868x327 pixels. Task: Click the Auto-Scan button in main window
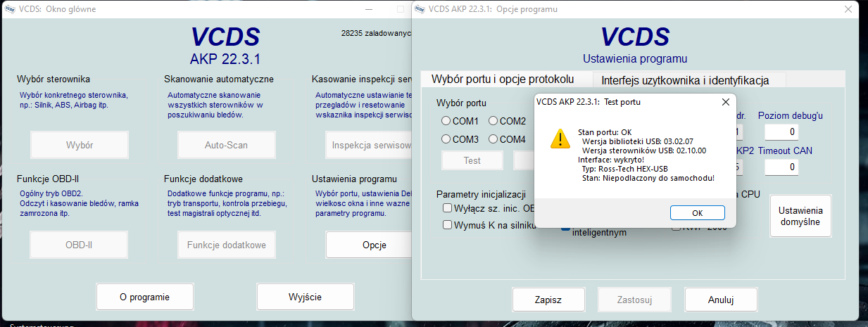pyautogui.click(x=226, y=146)
